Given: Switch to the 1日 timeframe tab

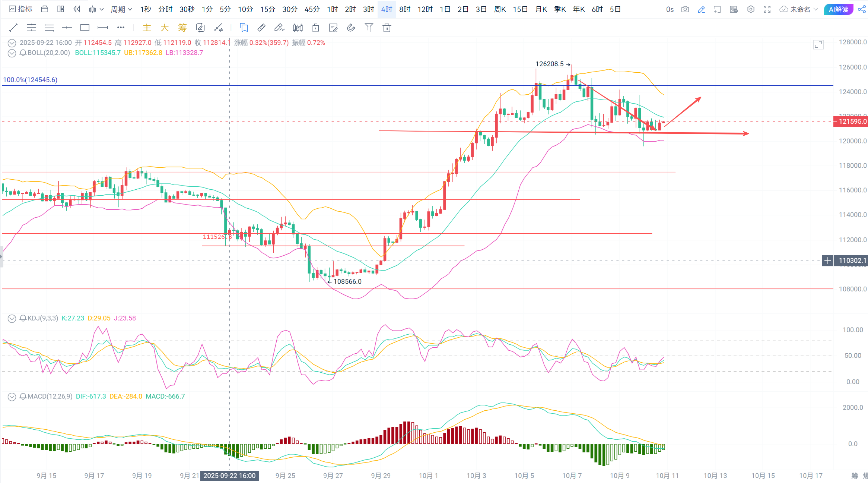Looking at the screenshot, I should point(445,9).
